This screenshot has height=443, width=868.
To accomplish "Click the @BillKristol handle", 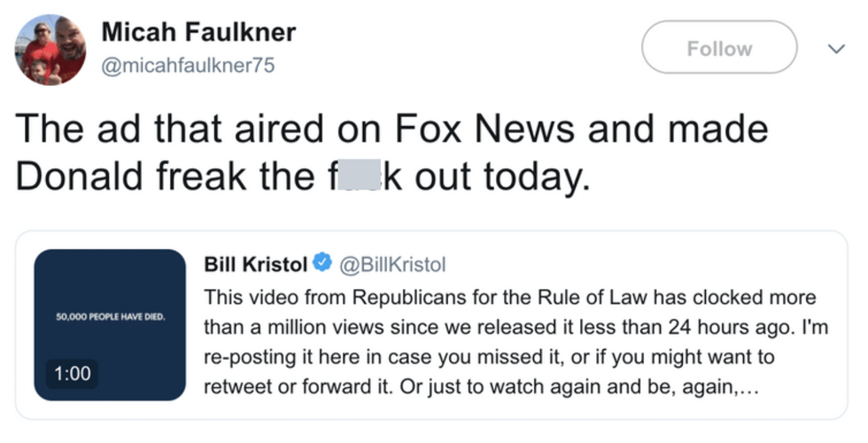I will click(x=389, y=264).
